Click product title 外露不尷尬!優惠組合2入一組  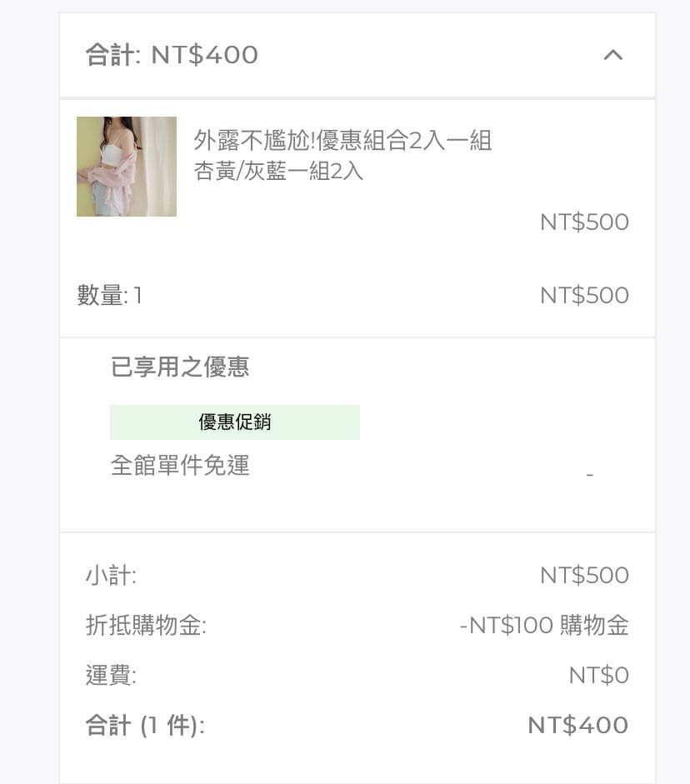(343, 140)
